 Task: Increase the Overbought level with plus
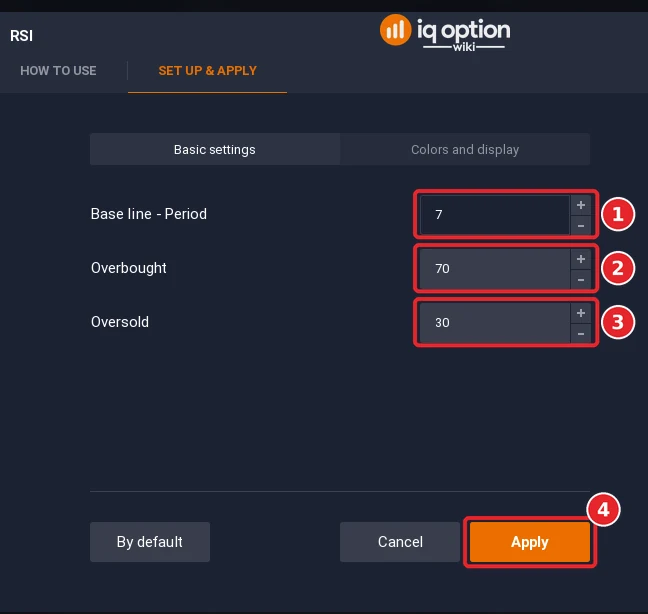[x=581, y=259]
